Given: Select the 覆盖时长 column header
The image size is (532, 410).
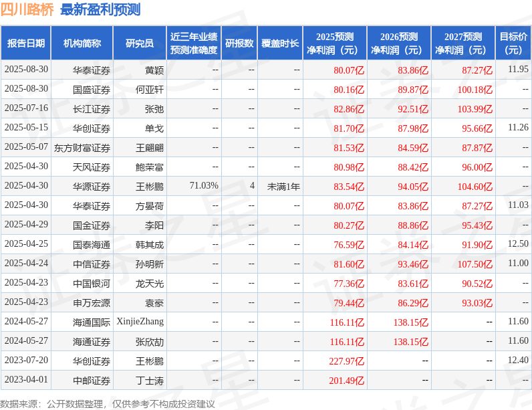Looking at the screenshot, I should tap(280, 43).
